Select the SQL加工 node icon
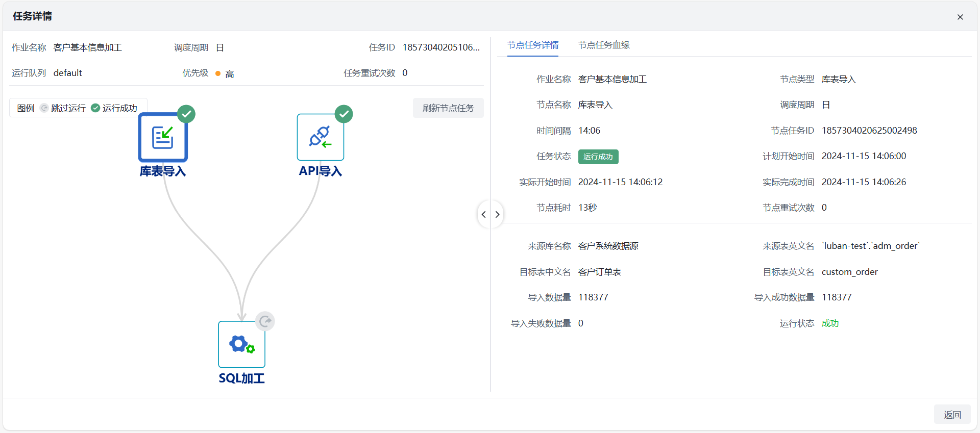The width and height of the screenshot is (980, 433). click(x=241, y=344)
